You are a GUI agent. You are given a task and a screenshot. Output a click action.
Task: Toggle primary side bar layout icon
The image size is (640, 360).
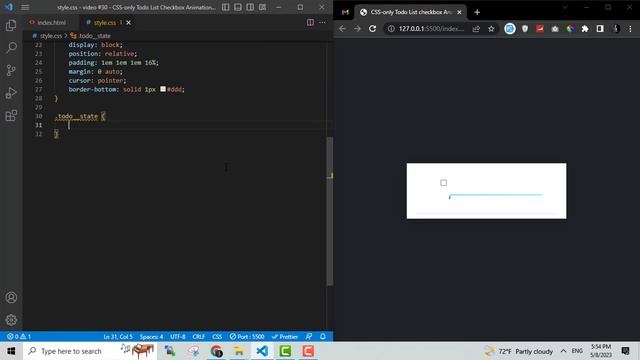[226, 7]
